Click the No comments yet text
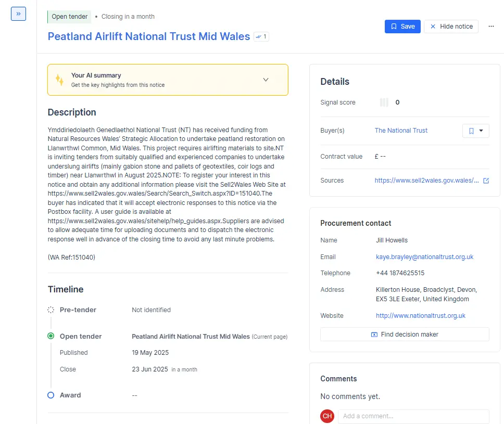 pos(350,397)
